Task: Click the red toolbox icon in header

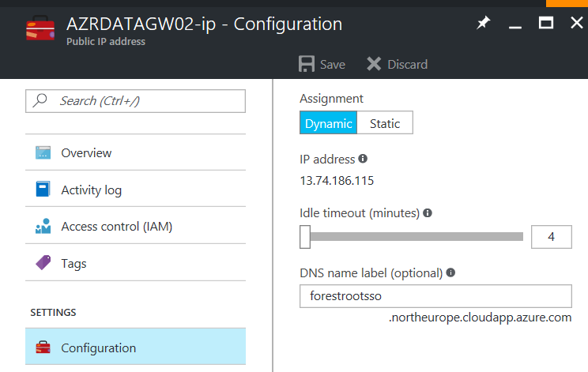Action: pos(40,28)
